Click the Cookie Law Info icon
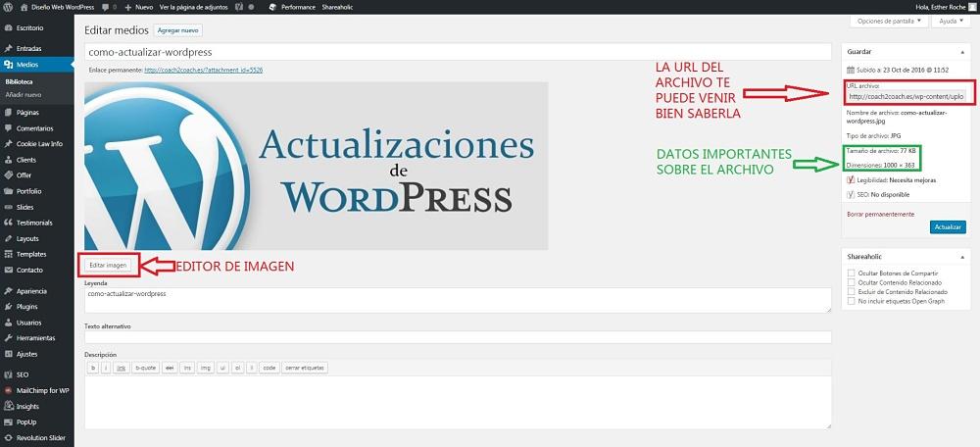Viewport: 980px width, 447px height. coord(8,144)
